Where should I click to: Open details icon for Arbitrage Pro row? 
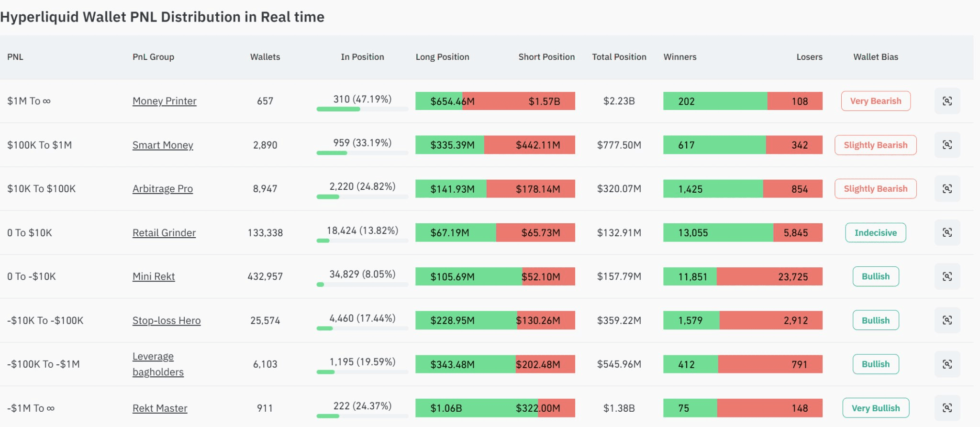pos(947,189)
